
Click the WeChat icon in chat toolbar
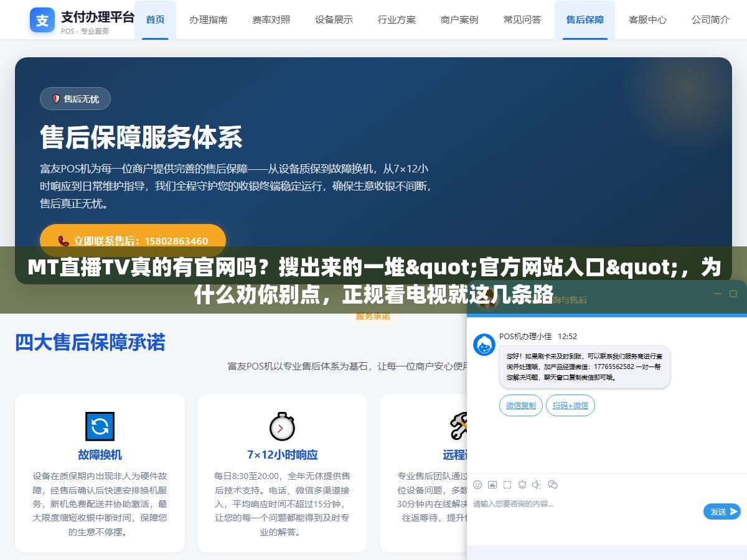tap(553, 484)
